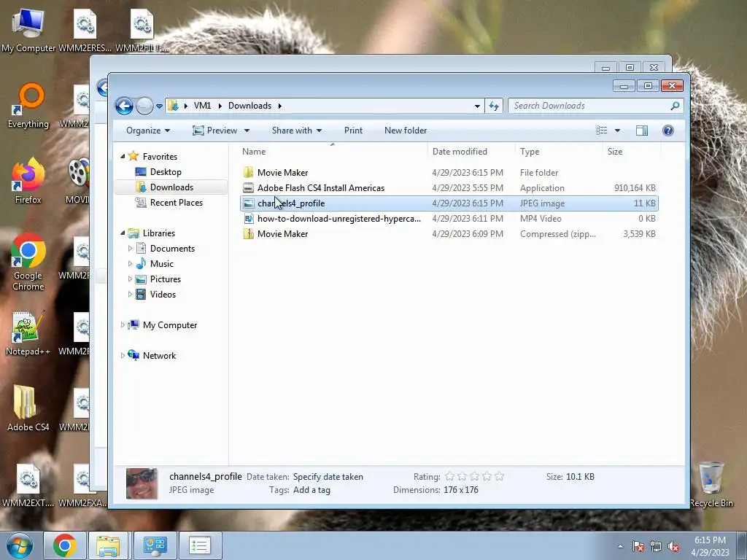Open the recent pages dropdown arrow
This screenshot has height=560, width=747.
click(159, 106)
